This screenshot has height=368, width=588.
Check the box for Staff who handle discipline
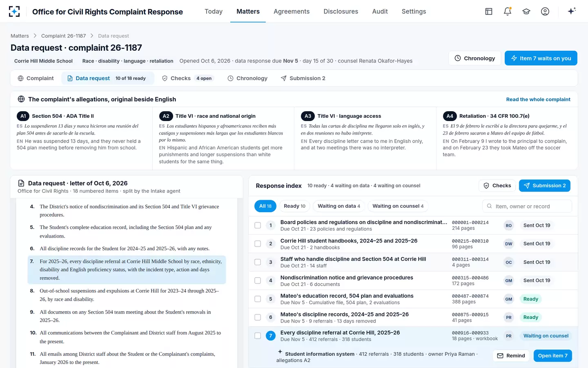pyautogui.click(x=258, y=262)
